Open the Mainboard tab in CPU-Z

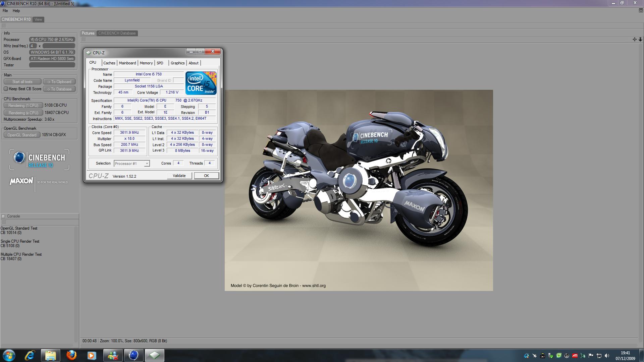coord(127,63)
